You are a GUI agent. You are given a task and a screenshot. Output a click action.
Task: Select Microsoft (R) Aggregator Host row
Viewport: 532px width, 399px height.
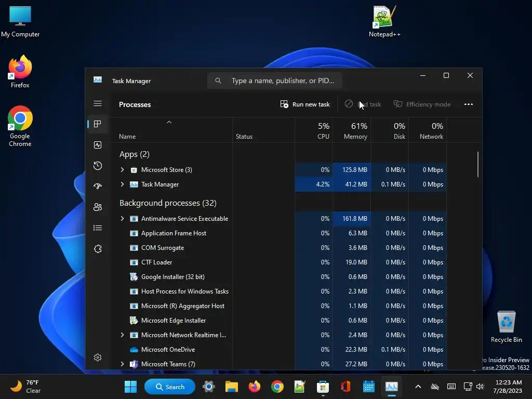tap(278, 306)
